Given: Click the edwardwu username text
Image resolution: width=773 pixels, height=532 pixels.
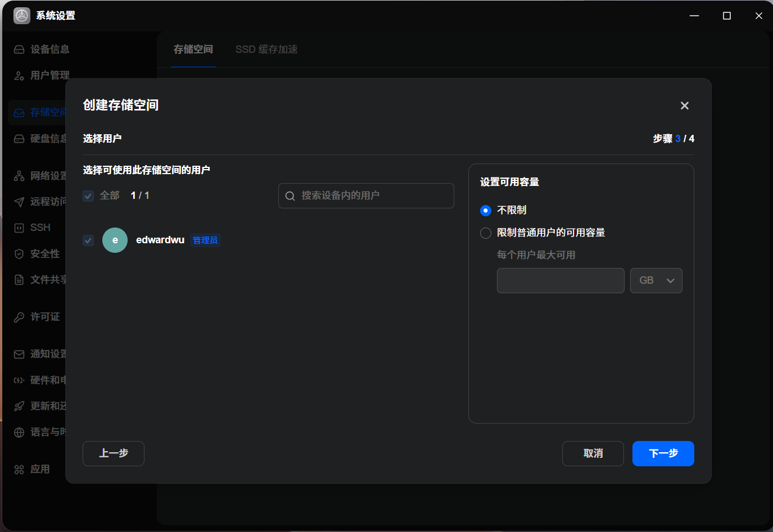Looking at the screenshot, I should (x=160, y=240).
